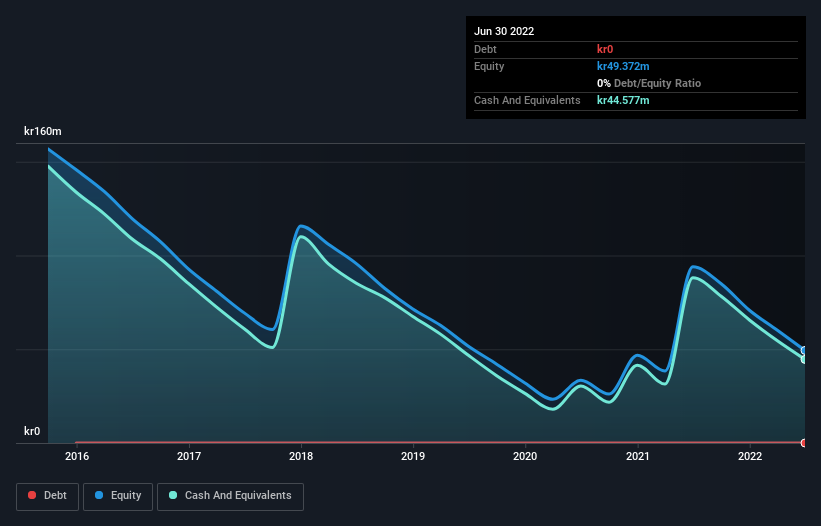Viewport: 821px width, 526px height.
Task: Click the red Debt legend dot
Action: coord(32,495)
